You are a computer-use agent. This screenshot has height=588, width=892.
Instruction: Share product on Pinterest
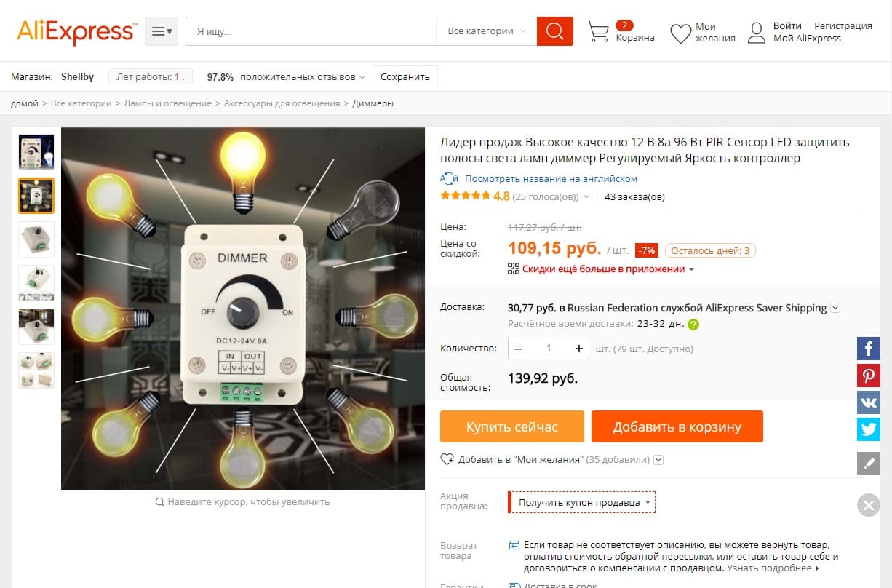coord(869,376)
